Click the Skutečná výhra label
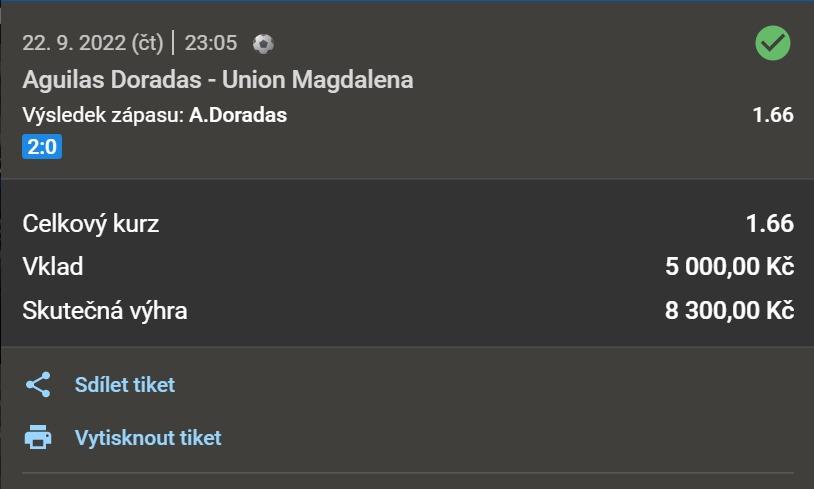 tap(105, 311)
